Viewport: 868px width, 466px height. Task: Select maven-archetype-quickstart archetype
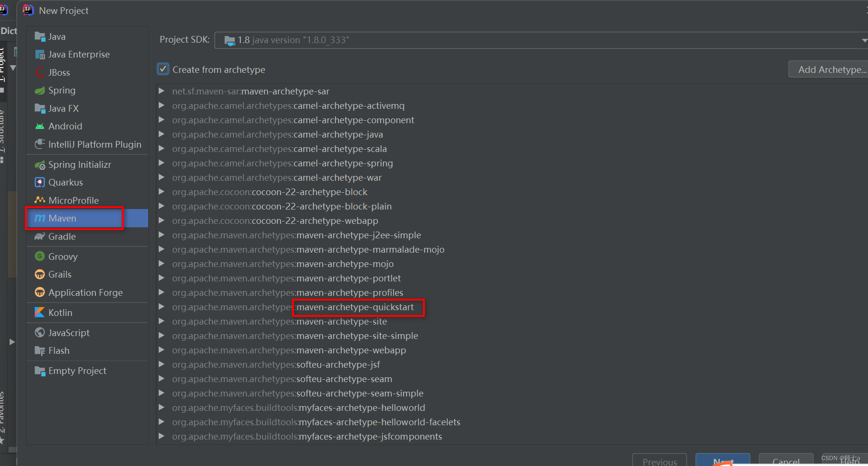[x=355, y=307]
